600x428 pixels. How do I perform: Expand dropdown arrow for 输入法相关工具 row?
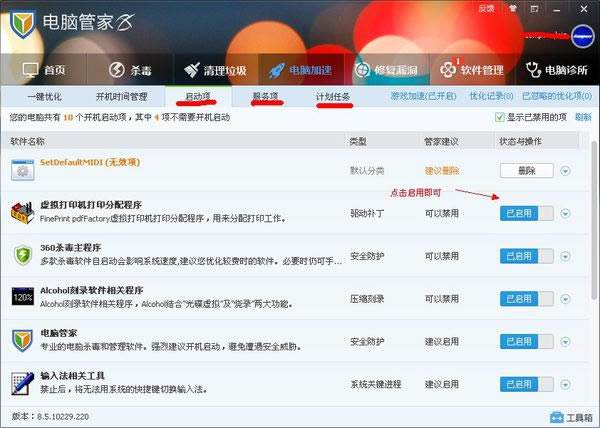pyautogui.click(x=566, y=383)
